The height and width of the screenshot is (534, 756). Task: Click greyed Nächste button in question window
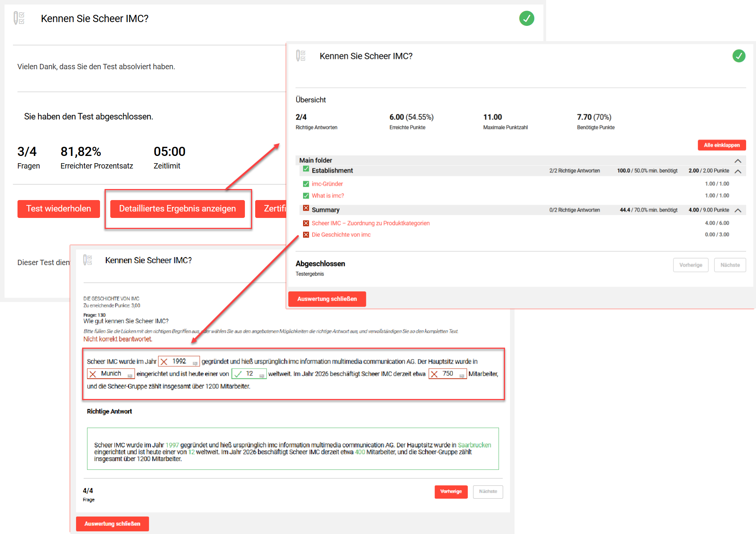point(488,491)
